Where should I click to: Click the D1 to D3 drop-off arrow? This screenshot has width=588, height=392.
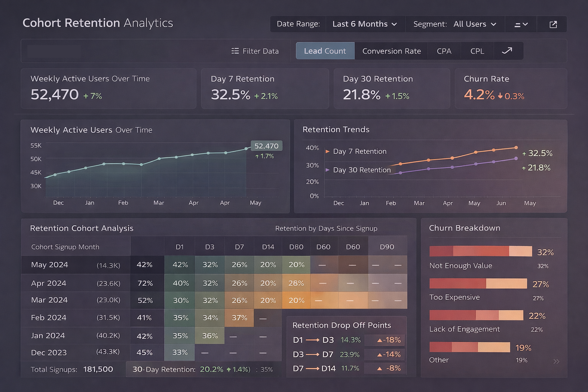coord(312,340)
